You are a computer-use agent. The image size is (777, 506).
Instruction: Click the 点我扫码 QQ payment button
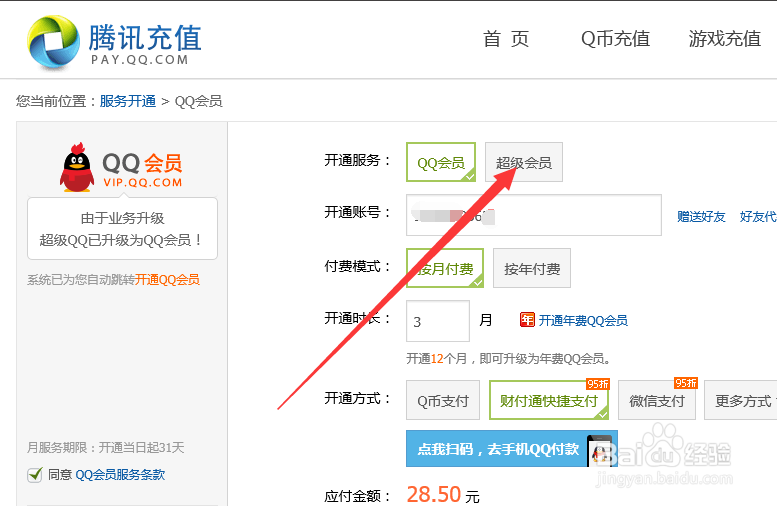[x=511, y=449]
